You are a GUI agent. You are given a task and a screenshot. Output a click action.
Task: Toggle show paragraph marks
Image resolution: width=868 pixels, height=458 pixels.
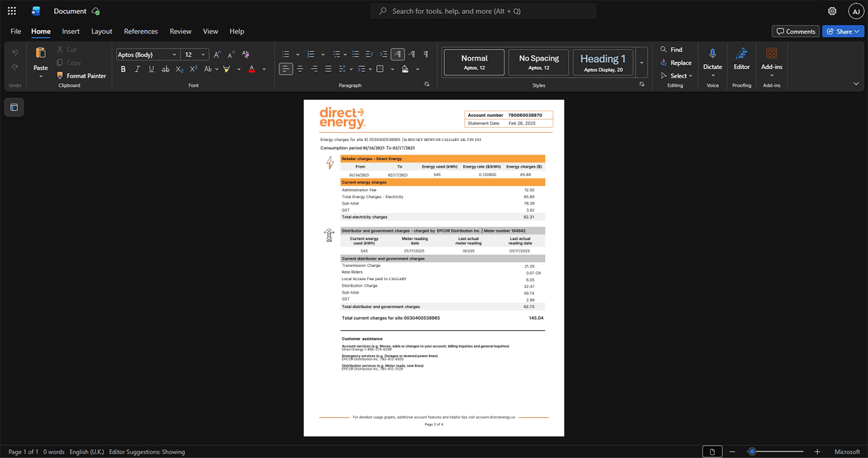[425, 55]
